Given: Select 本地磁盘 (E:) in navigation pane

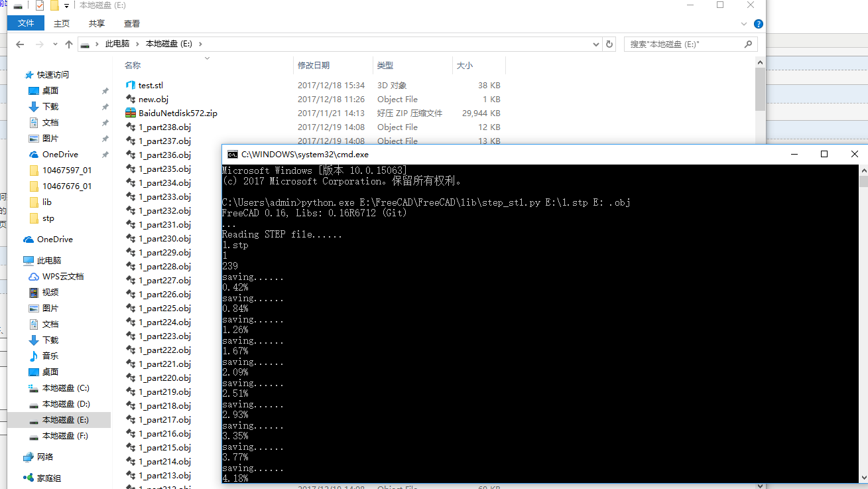Looking at the screenshot, I should click(x=59, y=420).
